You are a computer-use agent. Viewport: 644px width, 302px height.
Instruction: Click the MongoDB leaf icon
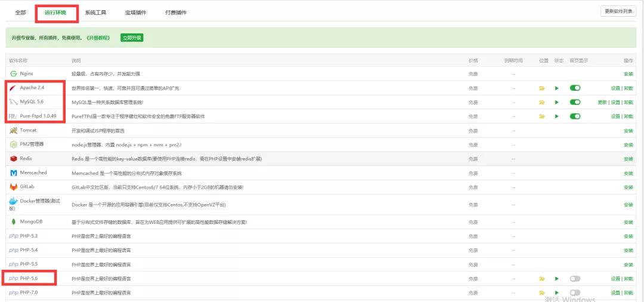click(x=14, y=222)
